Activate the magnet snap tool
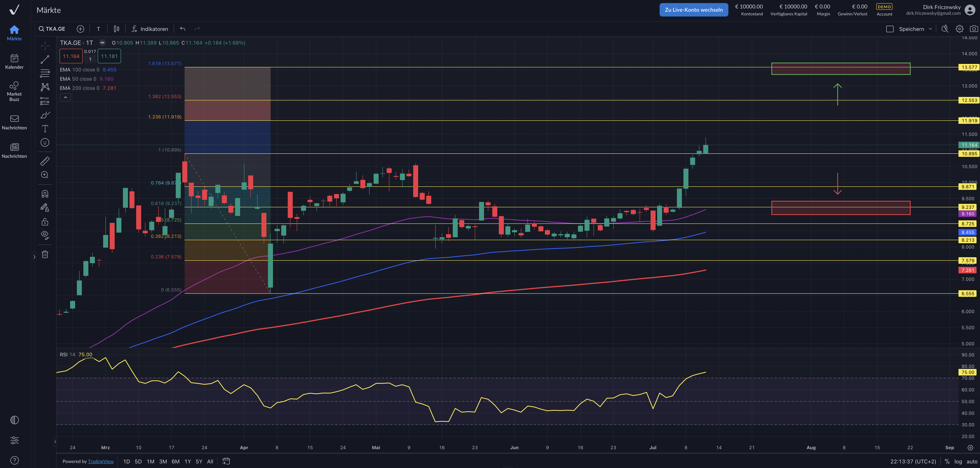 click(45, 194)
